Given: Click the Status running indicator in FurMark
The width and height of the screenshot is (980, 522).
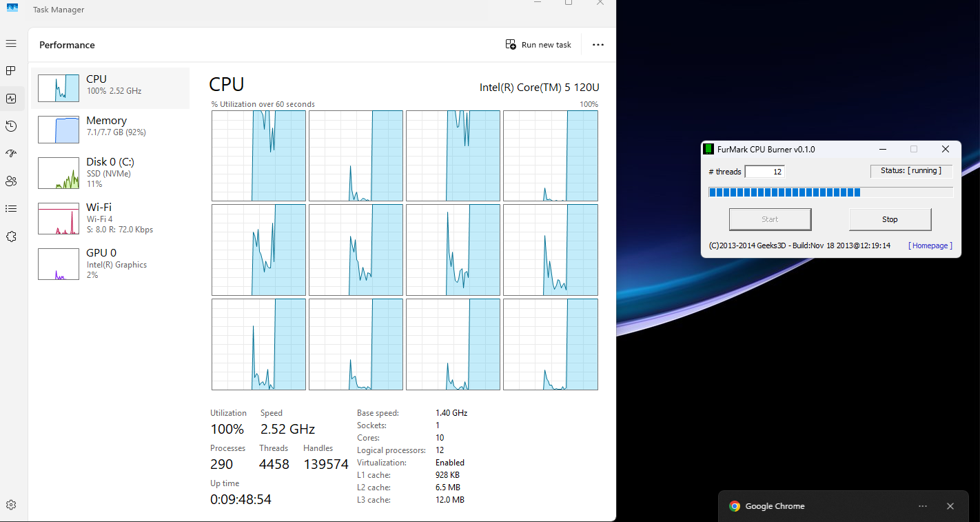Looking at the screenshot, I should 912,170.
